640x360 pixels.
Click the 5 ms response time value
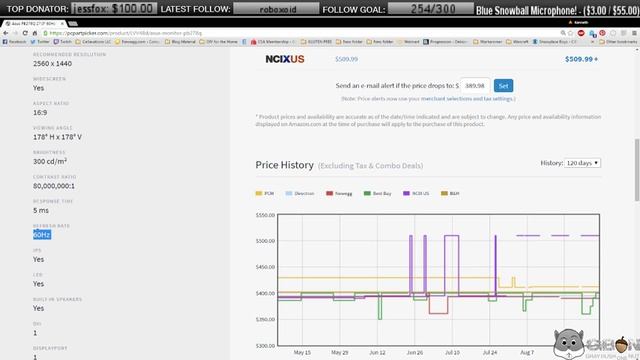(41, 211)
